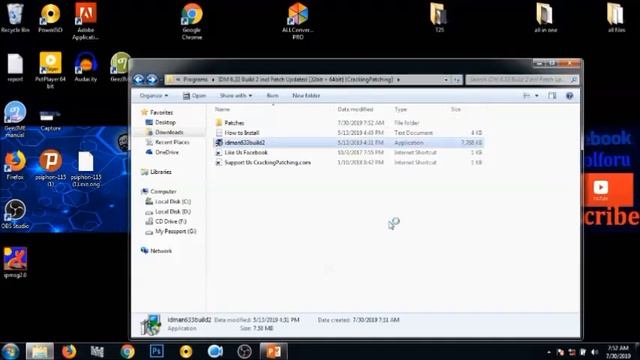
Task: Select Like Us Facebook shortcut
Action: pyautogui.click(x=246, y=152)
